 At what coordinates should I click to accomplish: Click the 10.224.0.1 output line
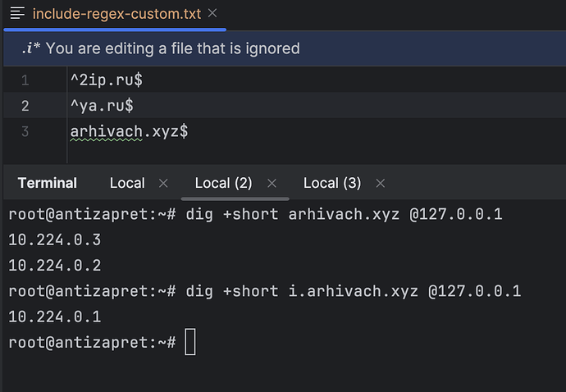(54, 317)
